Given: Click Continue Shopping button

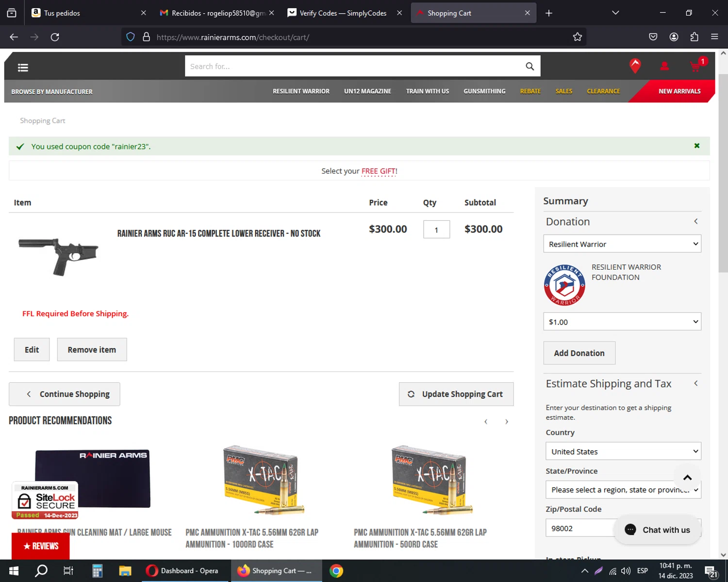Looking at the screenshot, I should [x=65, y=394].
